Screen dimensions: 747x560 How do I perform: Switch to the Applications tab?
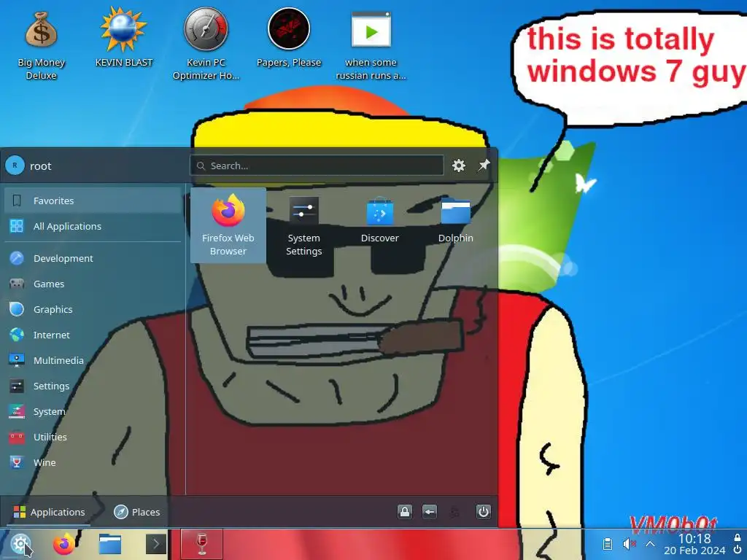(49, 512)
